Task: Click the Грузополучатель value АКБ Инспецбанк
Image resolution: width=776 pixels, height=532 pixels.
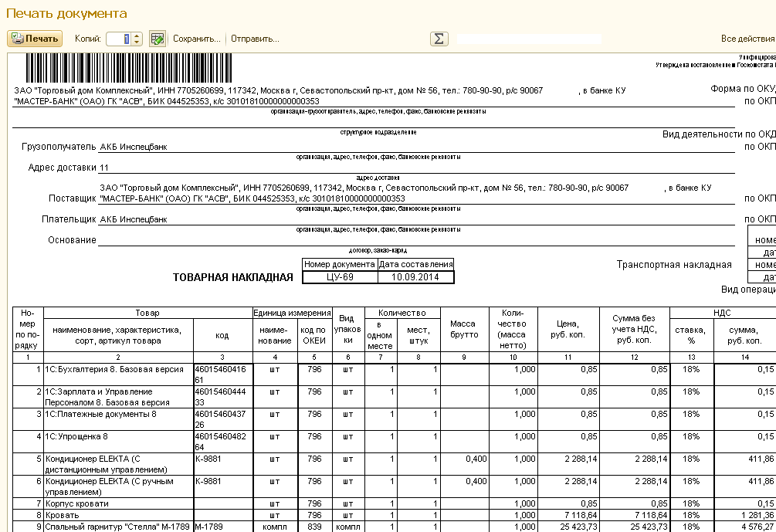Action: coord(134,147)
